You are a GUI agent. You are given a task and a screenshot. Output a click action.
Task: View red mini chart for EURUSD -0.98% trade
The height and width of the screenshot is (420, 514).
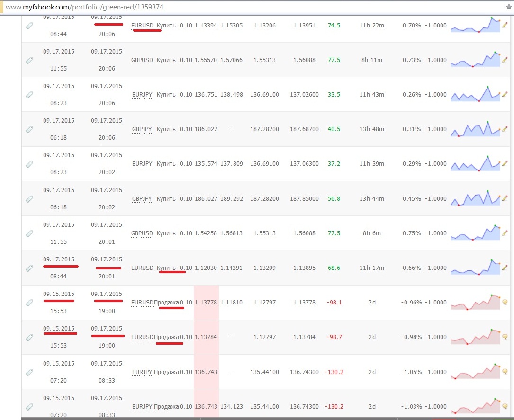[475, 337]
